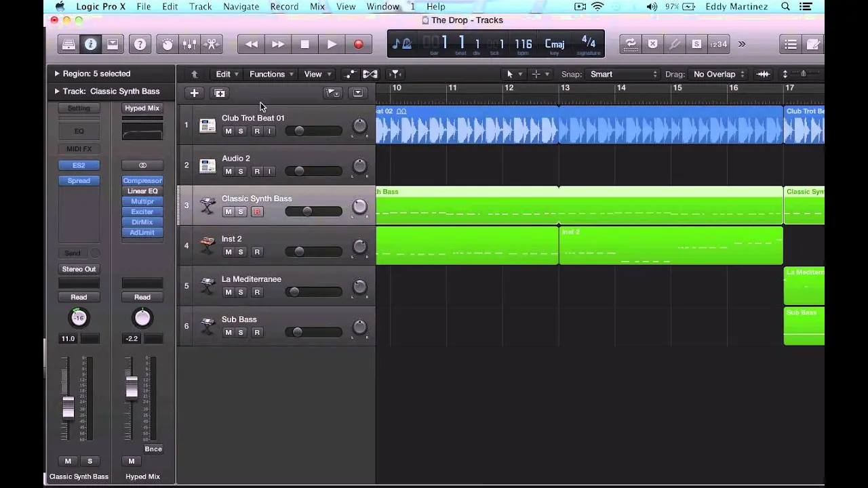The image size is (868, 488).
Task: Open the Note Pad icon
Action: point(813,44)
